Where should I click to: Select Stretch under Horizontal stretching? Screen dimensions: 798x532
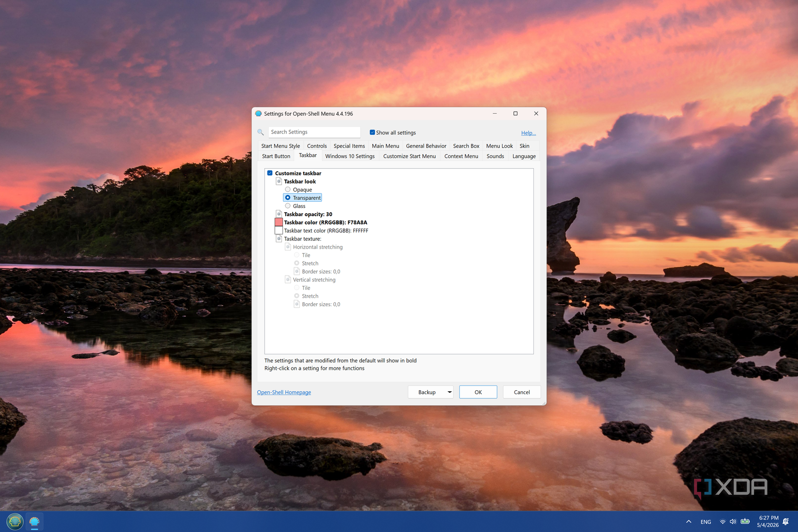[297, 263]
